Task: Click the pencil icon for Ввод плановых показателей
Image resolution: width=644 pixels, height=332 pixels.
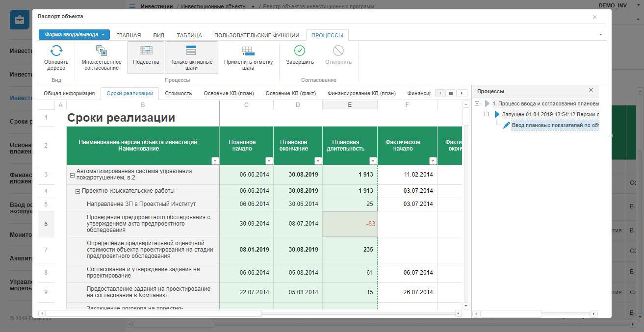Action: (x=507, y=125)
